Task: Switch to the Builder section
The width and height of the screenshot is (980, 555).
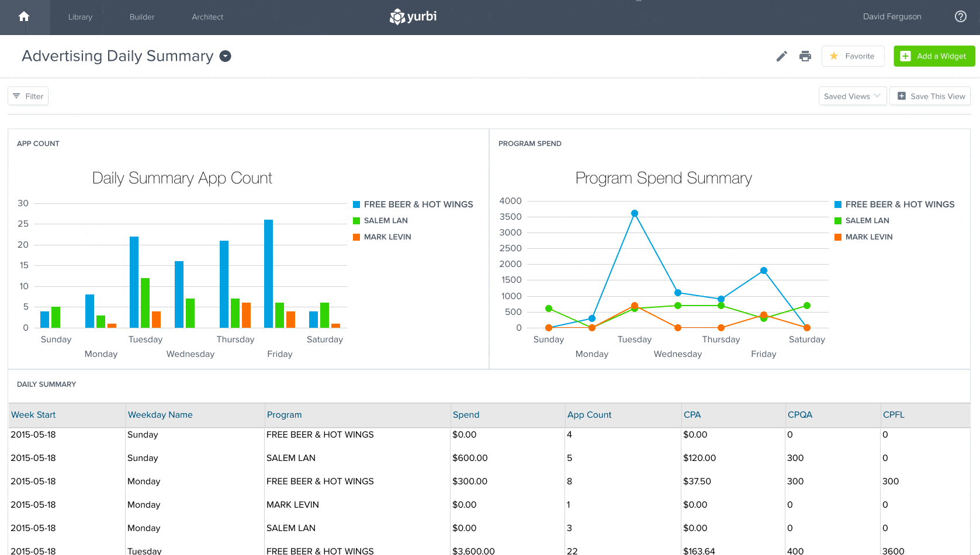Action: pos(141,17)
